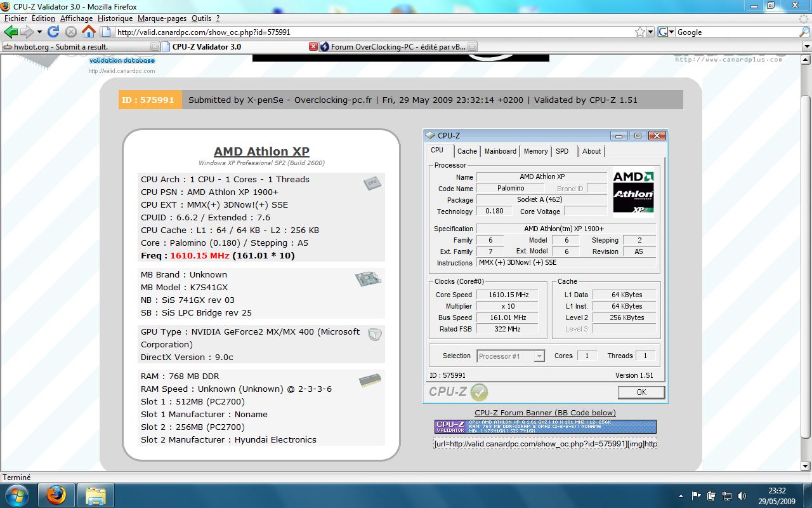Click the search magnifier icon
This screenshot has width=812, height=508.
pos(804,32)
